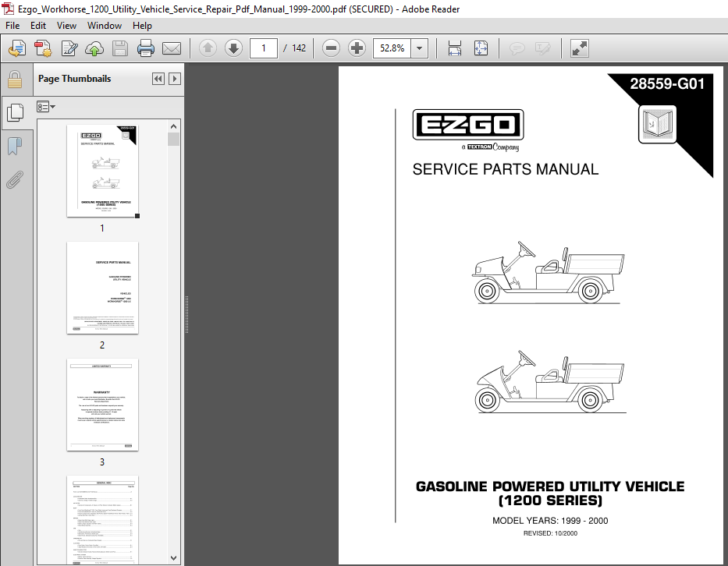Click the upload to cloud icon

click(x=94, y=48)
